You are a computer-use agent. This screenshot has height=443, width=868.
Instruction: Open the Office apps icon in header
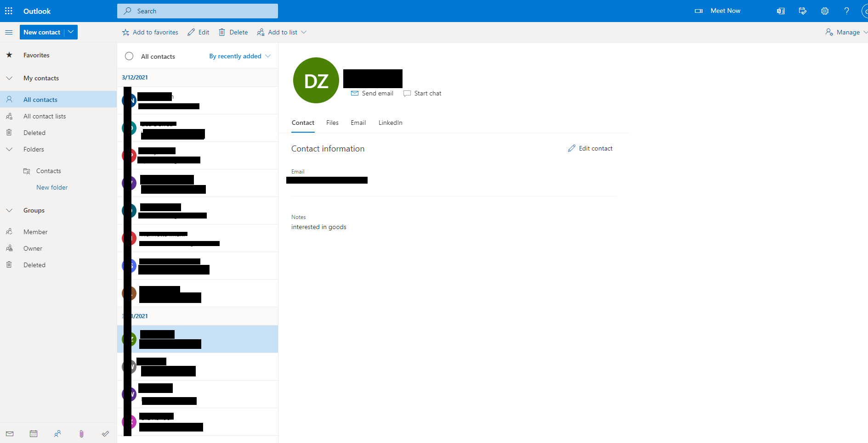click(x=781, y=11)
